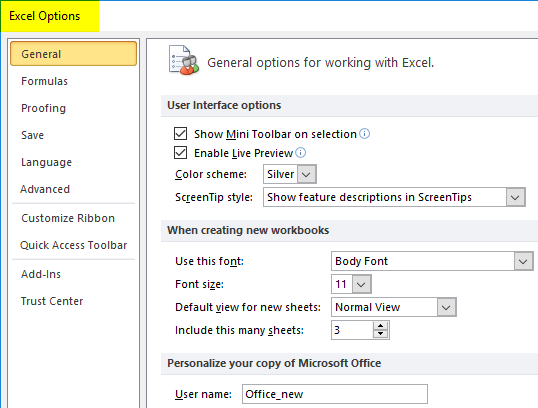Click info icon beside Show Mini Toolbar
This screenshot has height=408, width=538.
364,133
